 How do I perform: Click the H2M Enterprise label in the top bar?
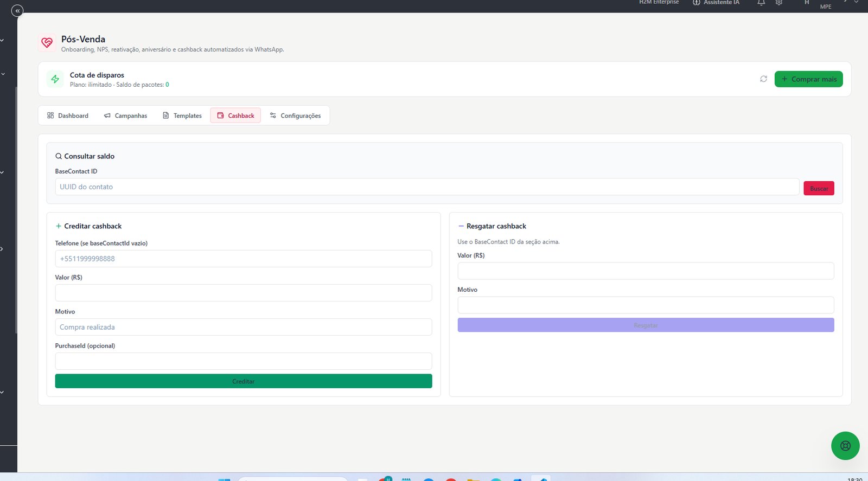pos(659,3)
